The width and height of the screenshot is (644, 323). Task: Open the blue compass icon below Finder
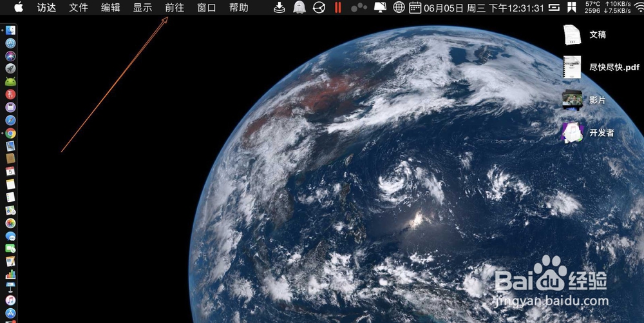pyautogui.click(x=10, y=43)
